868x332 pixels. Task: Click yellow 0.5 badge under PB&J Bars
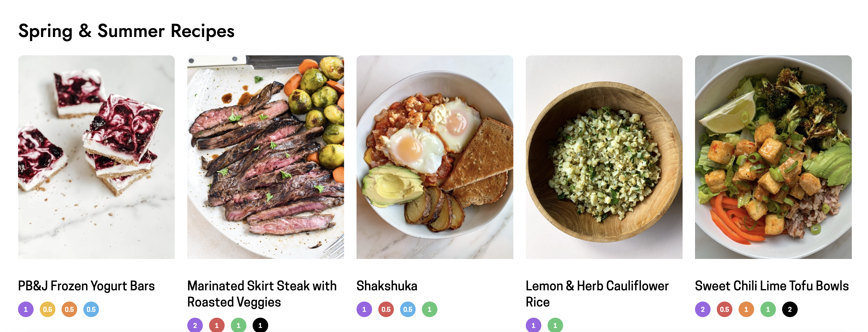pyautogui.click(x=48, y=309)
